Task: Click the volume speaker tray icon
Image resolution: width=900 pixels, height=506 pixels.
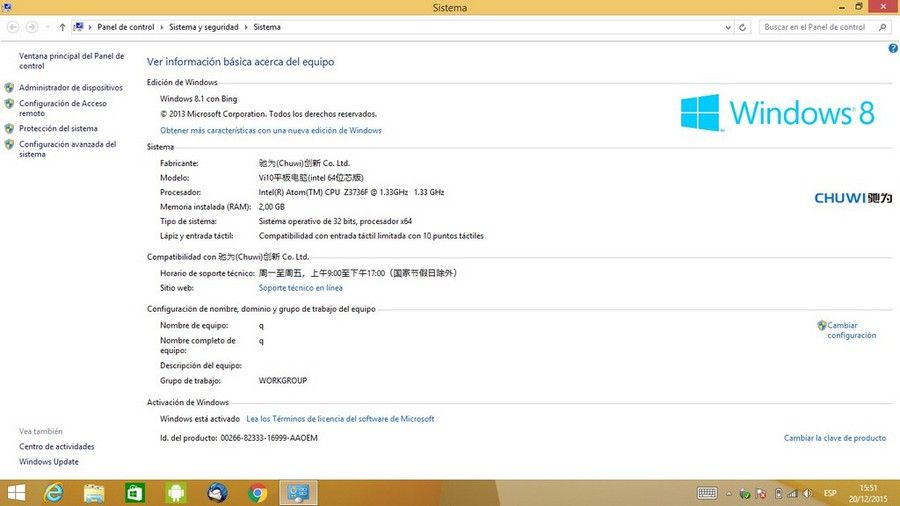Action: [x=808, y=493]
